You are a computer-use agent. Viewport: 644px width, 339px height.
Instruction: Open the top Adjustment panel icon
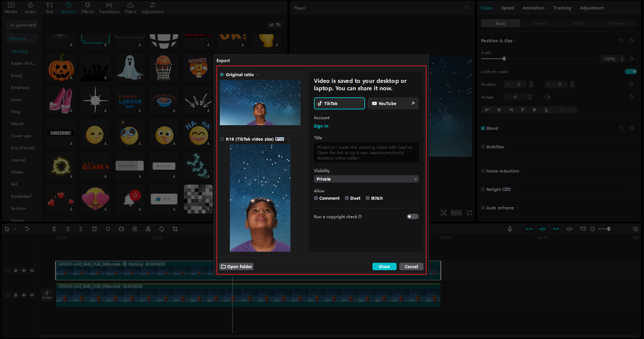(152, 8)
